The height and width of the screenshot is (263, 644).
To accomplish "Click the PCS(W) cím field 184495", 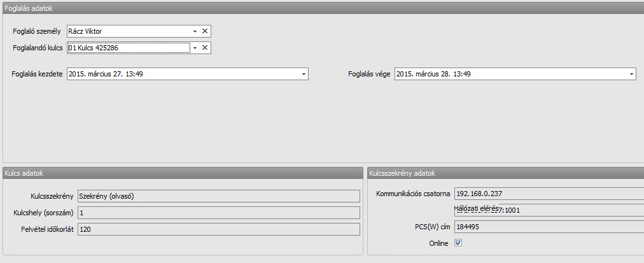I will point(549,227).
